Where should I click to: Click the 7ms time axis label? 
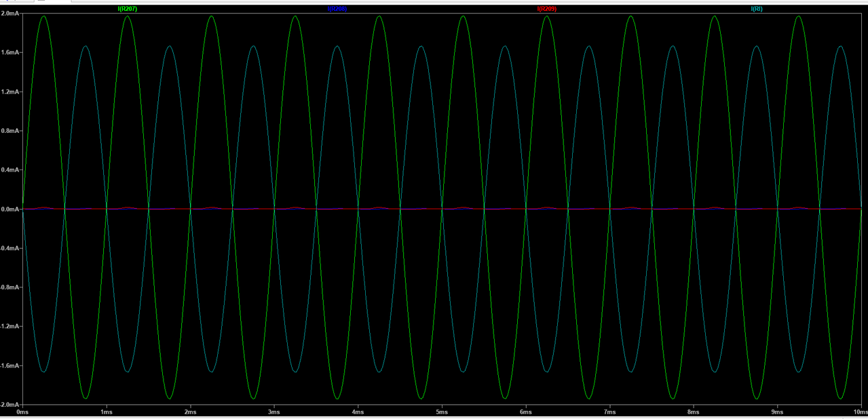click(x=610, y=412)
